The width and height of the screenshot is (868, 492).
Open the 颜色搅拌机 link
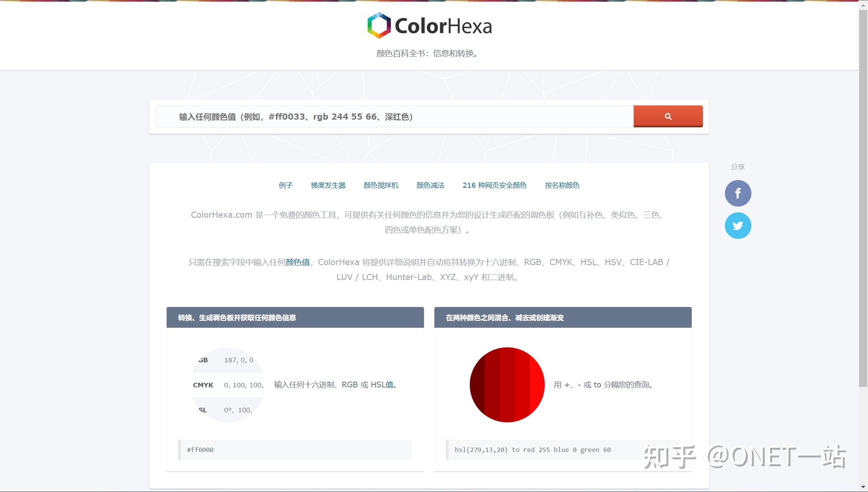381,185
